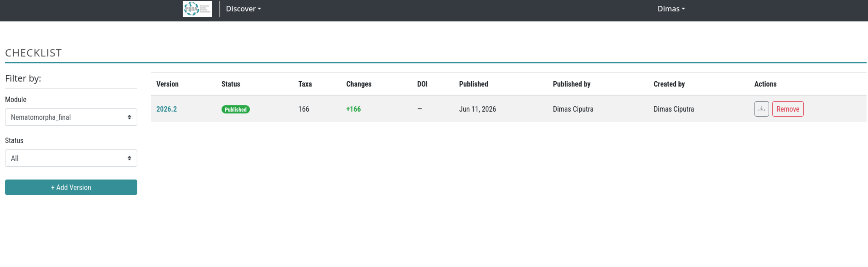Click Dimas Ciputra under Published by
The width and height of the screenshot is (868, 267).
(573, 109)
